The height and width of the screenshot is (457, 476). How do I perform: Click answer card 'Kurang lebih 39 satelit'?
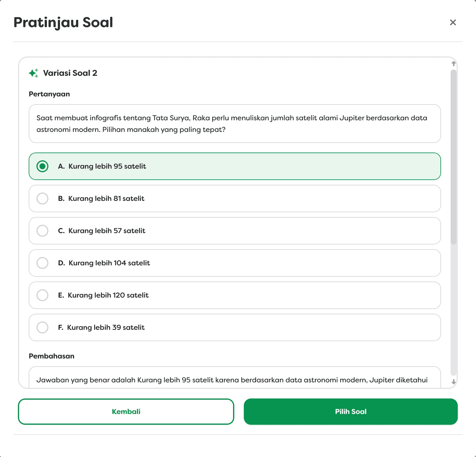[235, 327]
